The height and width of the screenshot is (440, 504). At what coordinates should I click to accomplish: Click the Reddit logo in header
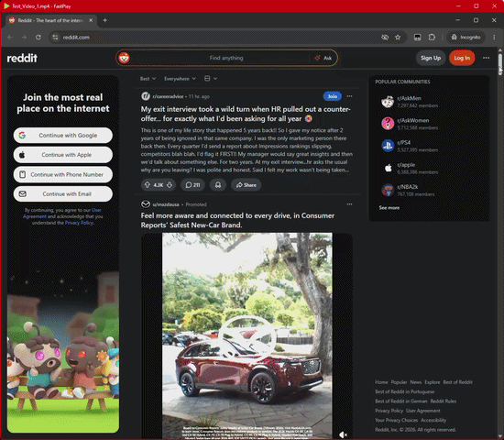(x=22, y=59)
